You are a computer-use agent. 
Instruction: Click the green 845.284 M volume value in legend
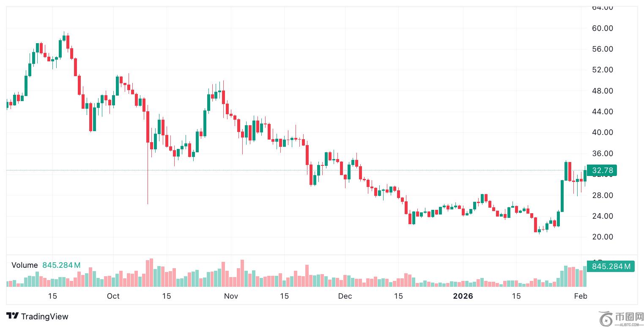click(x=61, y=265)
